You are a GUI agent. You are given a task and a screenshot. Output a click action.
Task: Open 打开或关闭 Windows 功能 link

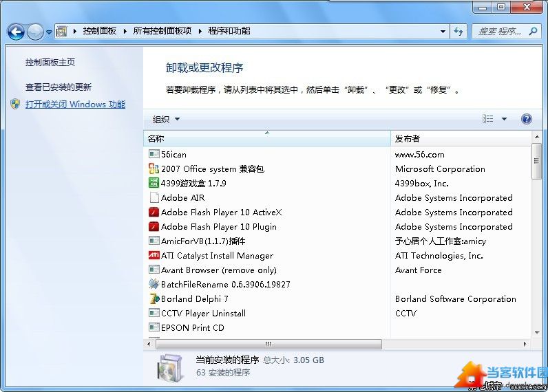(x=75, y=105)
